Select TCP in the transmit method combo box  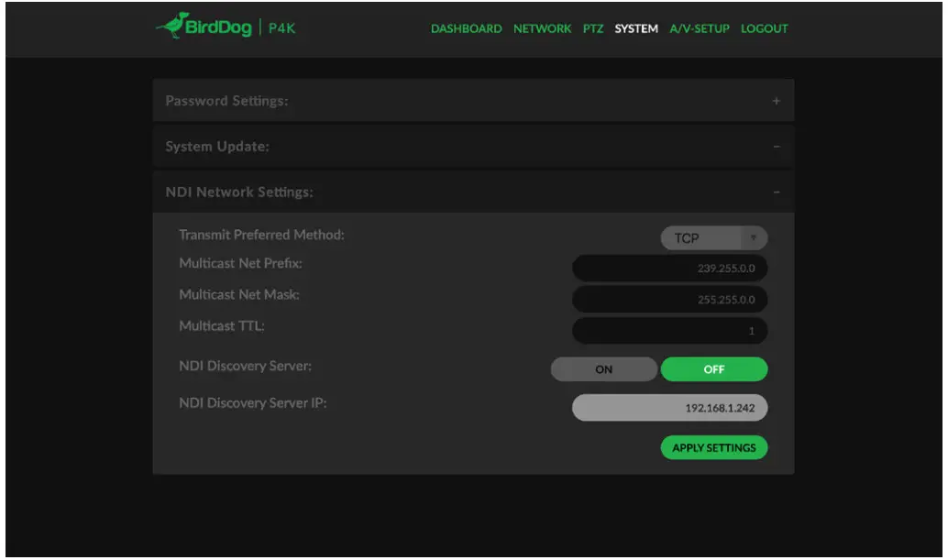(706, 237)
